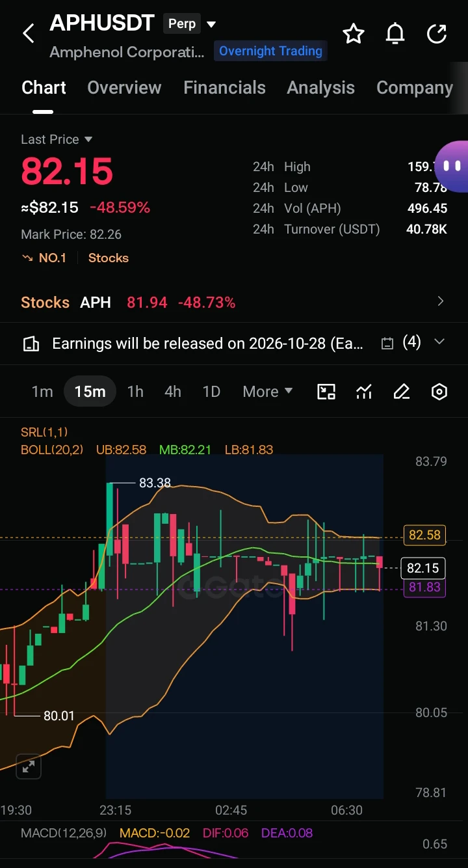Select the 1D timeframe
The image size is (468, 868).
click(211, 392)
